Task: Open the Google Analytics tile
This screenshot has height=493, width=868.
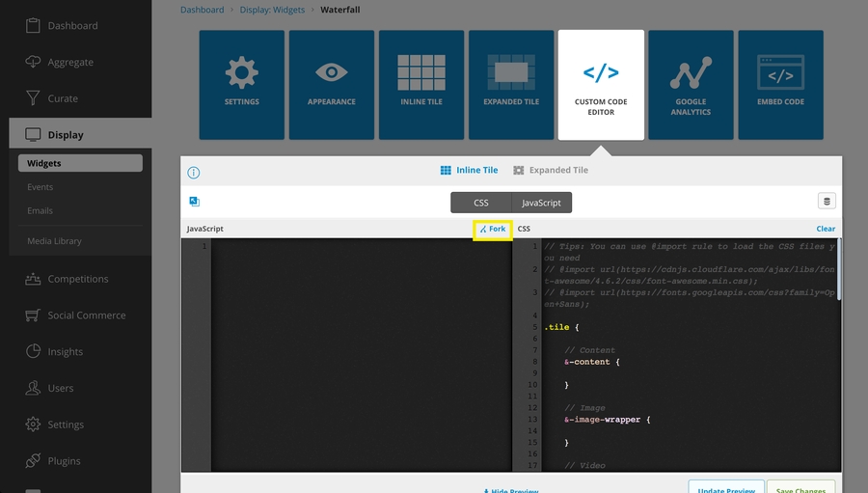Action: coord(691,84)
